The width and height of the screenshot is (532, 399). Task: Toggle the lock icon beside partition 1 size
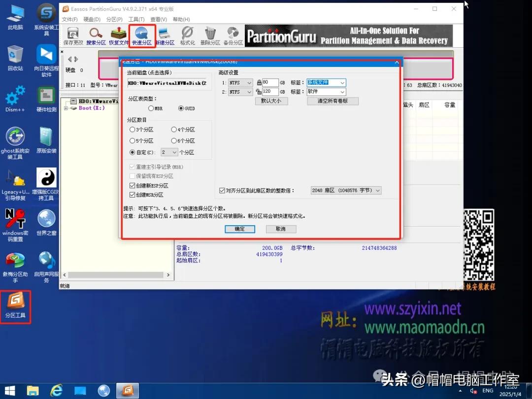[x=258, y=83]
